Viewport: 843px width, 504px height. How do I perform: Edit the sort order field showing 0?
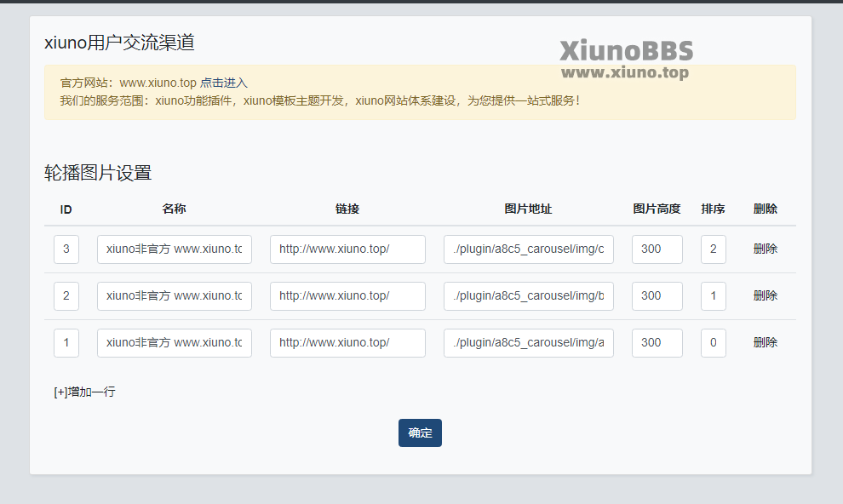pyautogui.click(x=714, y=343)
